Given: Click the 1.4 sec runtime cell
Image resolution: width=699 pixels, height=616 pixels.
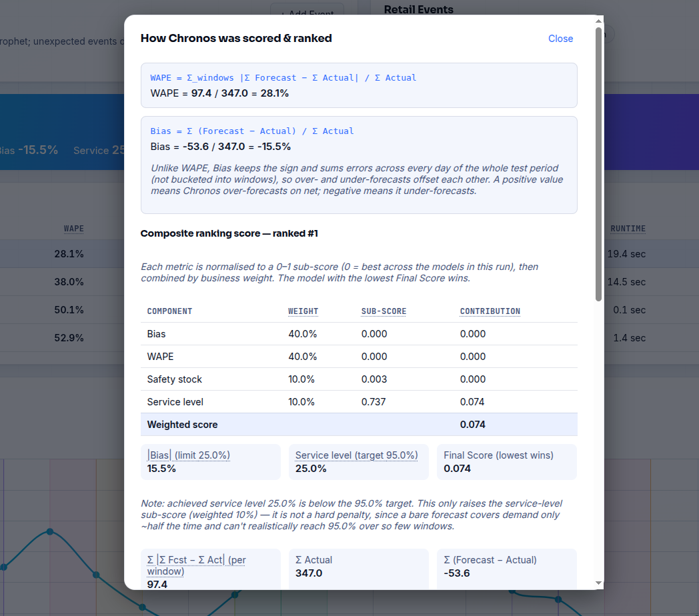Looking at the screenshot, I should [x=629, y=338].
